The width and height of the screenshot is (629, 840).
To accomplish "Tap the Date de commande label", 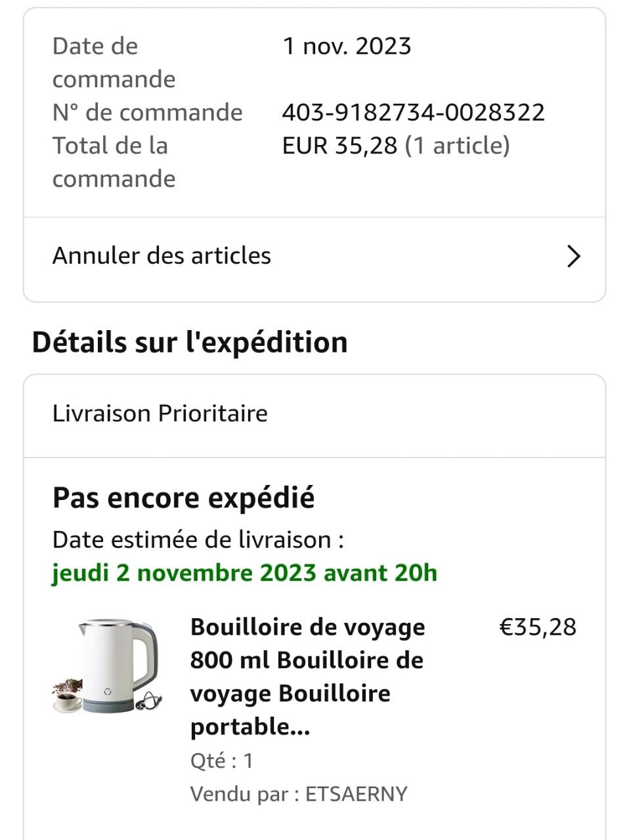I will click(114, 62).
